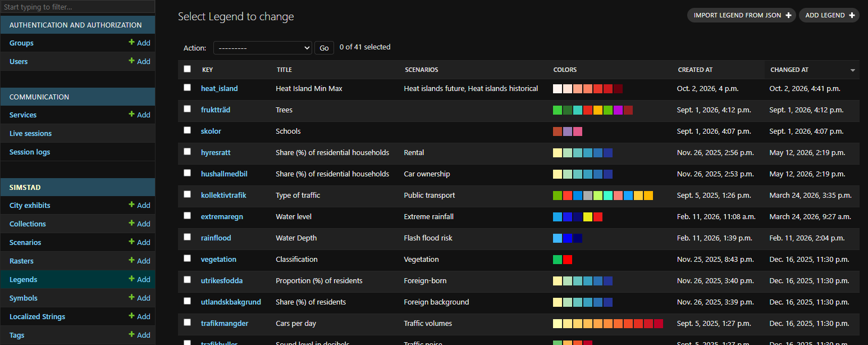The image size is (868, 345).
Task: Click the Add link next to Rasters
Action: coord(139,261)
